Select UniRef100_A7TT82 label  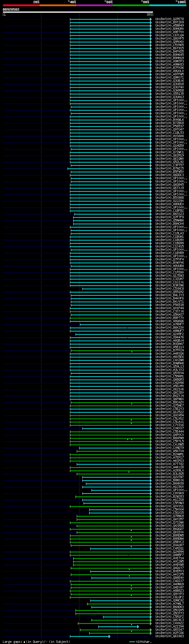coord(170,464)
